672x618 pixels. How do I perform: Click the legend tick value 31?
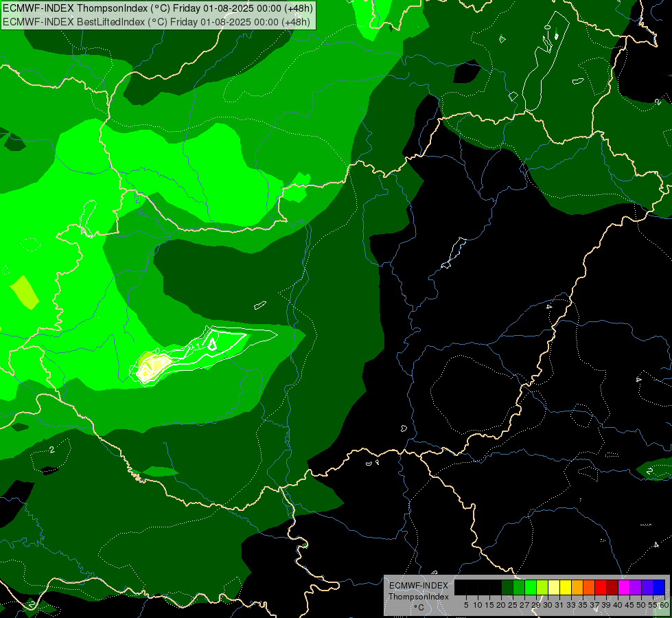coord(559,605)
